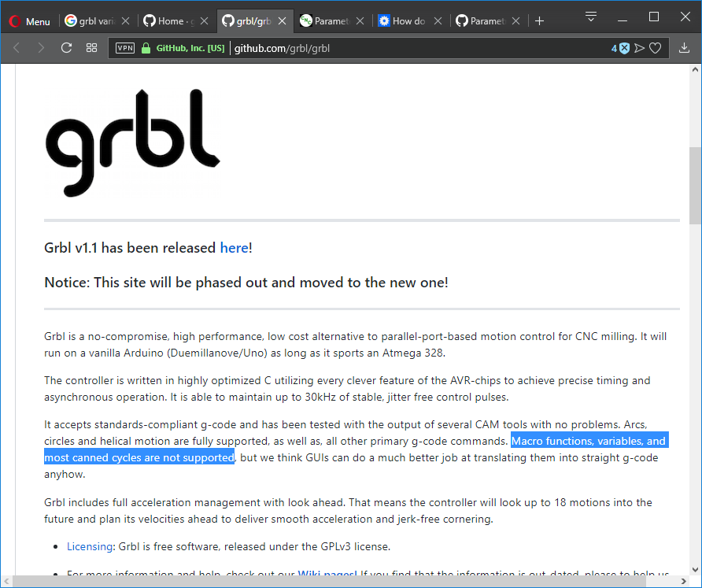Switch to the grbl variables Google tab
Image resolution: width=702 pixels, height=588 pixels.
tap(91, 21)
